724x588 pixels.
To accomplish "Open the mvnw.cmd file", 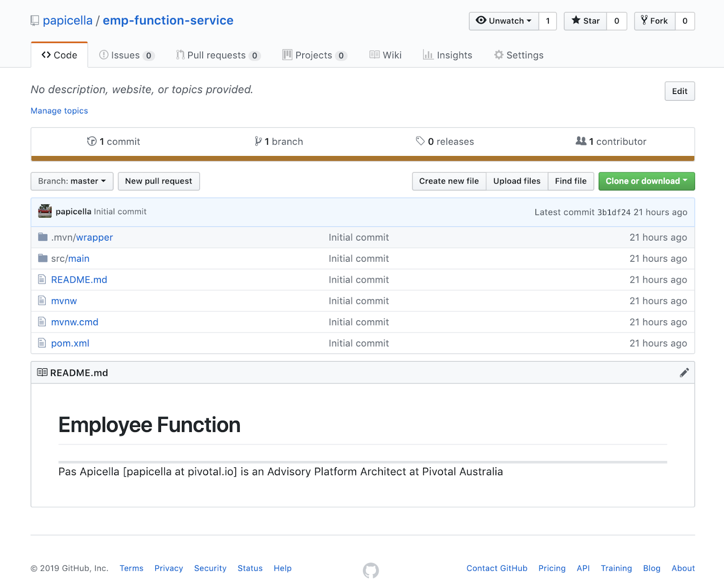I will [x=75, y=322].
